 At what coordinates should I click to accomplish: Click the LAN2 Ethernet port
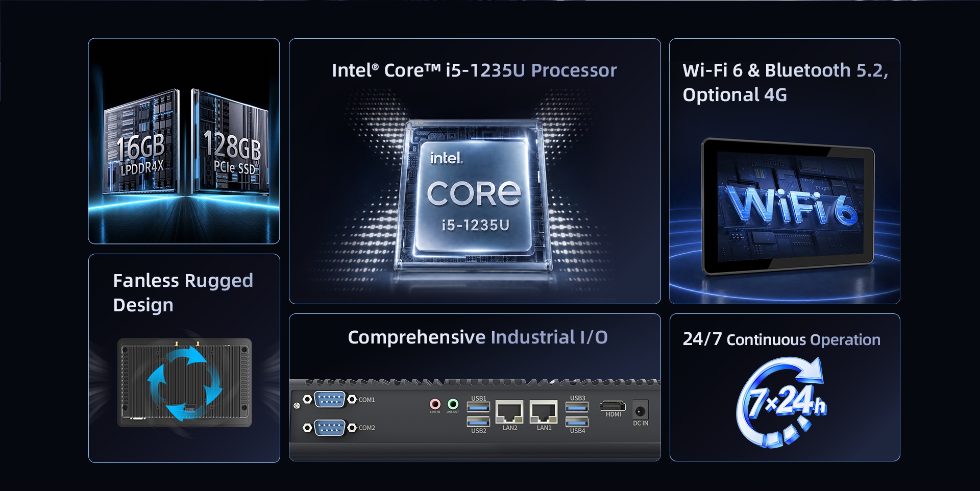point(510,412)
